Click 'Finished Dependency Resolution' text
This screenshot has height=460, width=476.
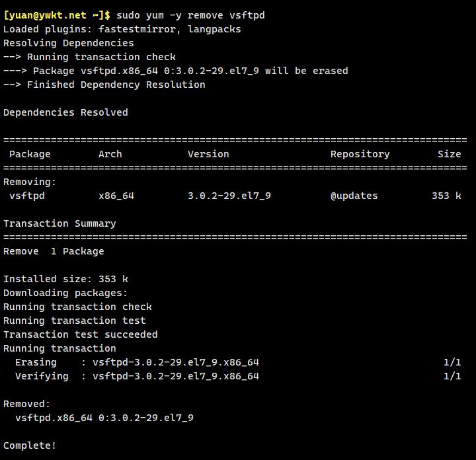[116, 85]
